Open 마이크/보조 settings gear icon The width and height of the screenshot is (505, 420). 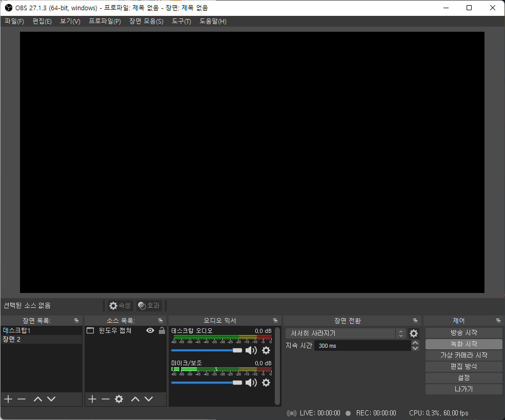click(x=266, y=383)
